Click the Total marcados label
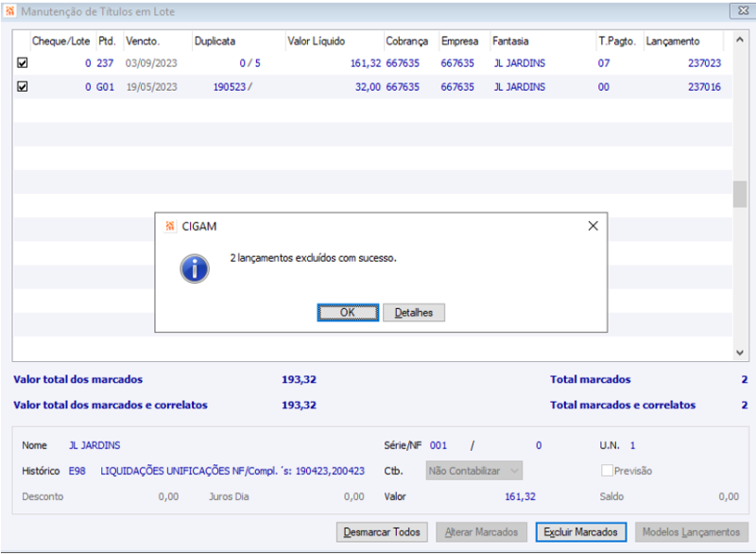Viewport: 756px width, 554px height. [590, 379]
